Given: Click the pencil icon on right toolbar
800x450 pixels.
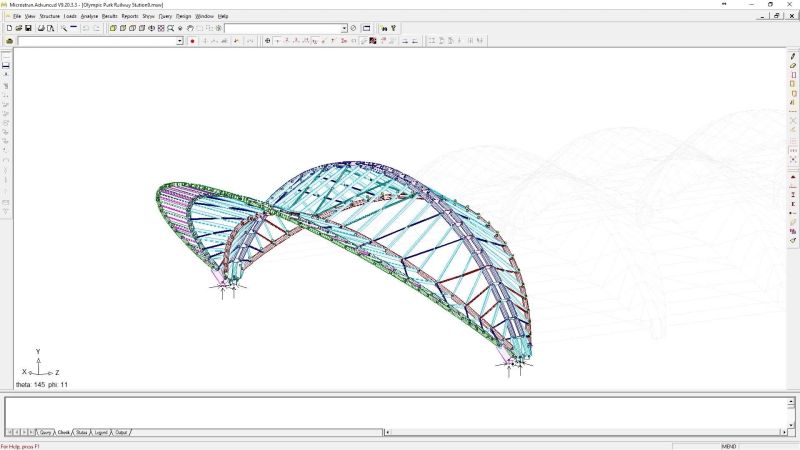Looking at the screenshot, I should click(793, 57).
